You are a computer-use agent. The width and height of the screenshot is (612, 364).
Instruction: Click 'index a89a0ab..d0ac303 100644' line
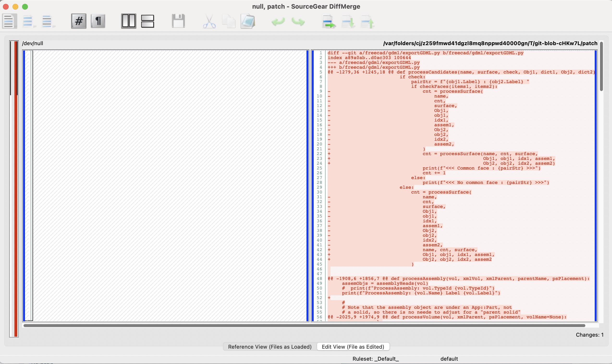point(369,58)
